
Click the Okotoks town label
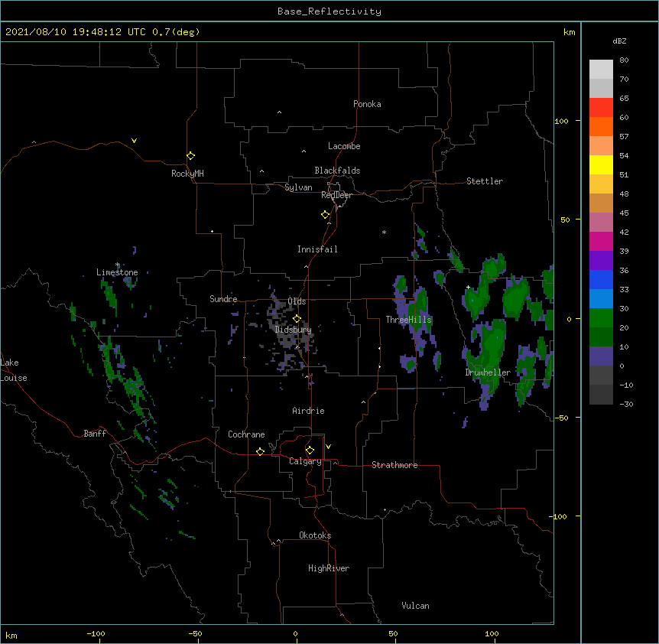pos(315,535)
